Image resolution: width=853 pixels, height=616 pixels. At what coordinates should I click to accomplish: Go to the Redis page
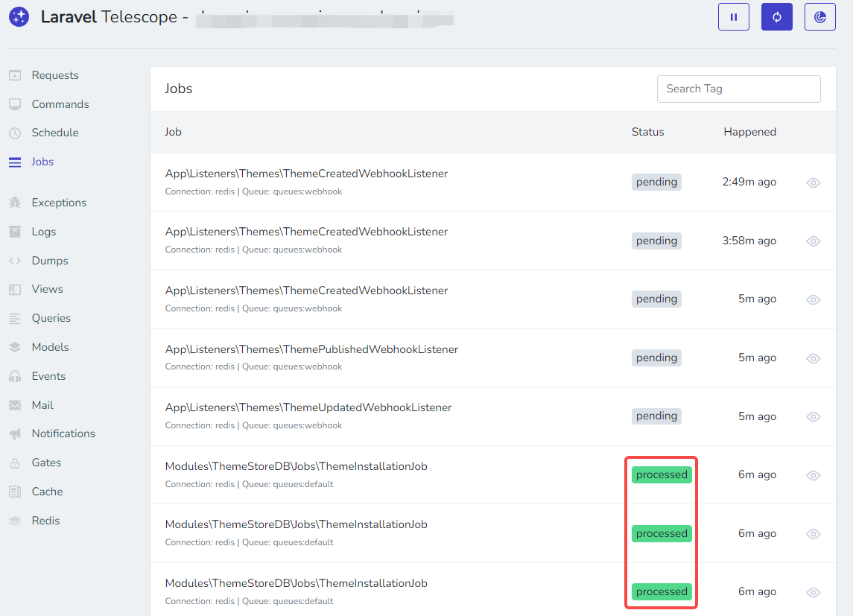point(45,521)
